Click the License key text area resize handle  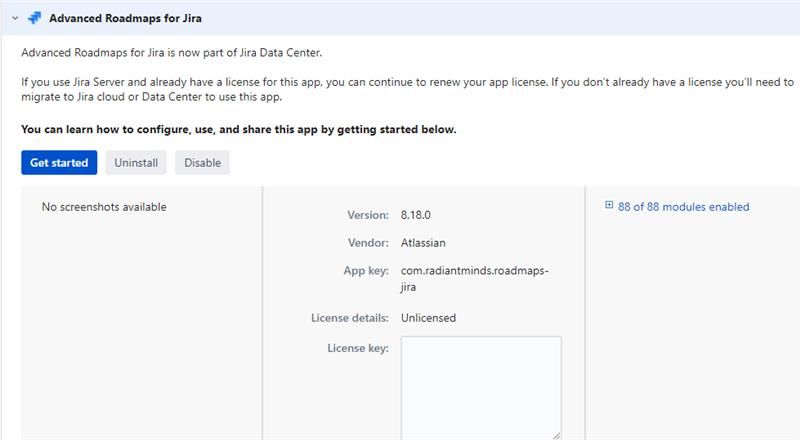[556, 435]
